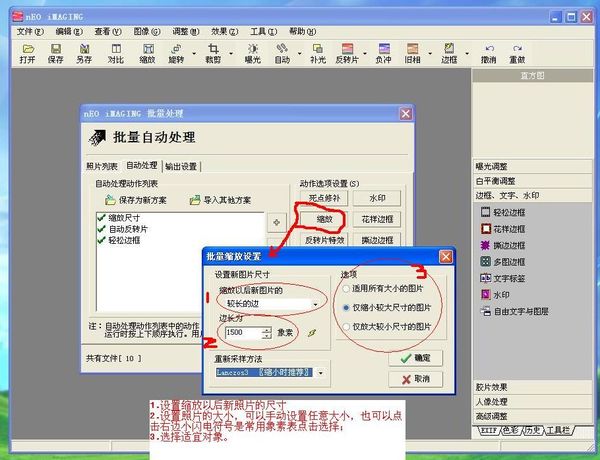Image resolution: width=600 pixels, height=460 pixels.
Task: Open 文字标签 text label tool in sidebar
Action: pos(509,276)
